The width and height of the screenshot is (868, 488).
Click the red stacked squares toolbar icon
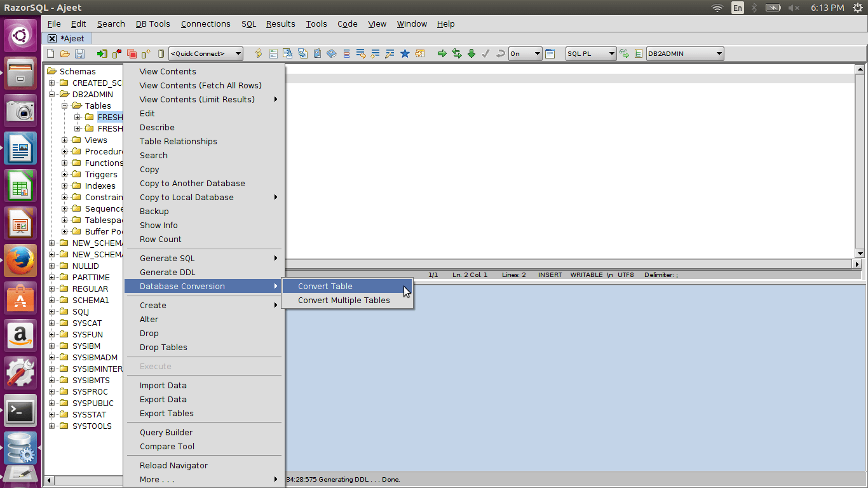click(x=132, y=53)
